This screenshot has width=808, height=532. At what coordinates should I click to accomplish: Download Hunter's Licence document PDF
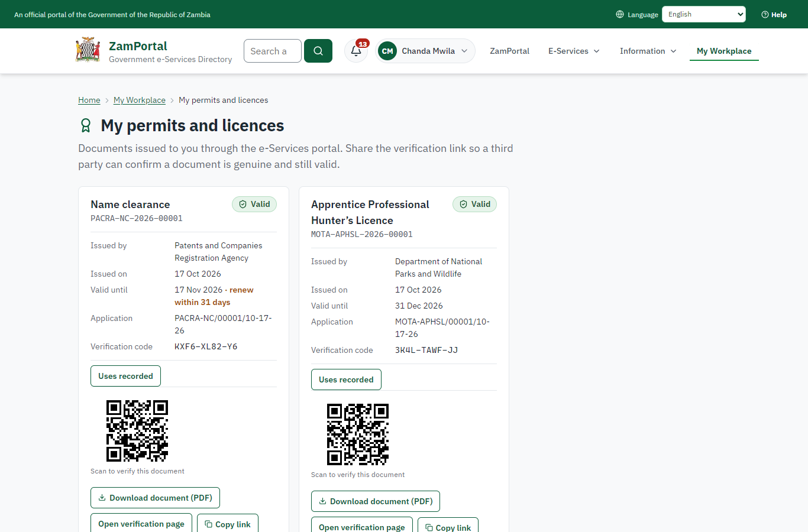(x=376, y=501)
